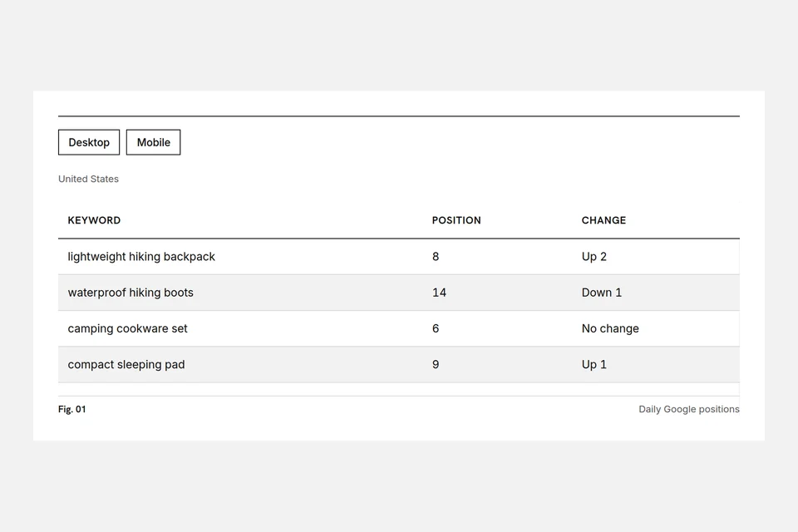Select keyword 'waterproof hiking boots'

point(131,293)
